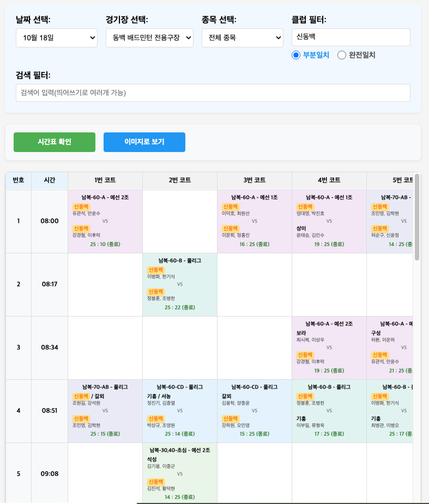Click the 4번 코트 column header
The height and width of the screenshot is (504, 429).
click(329, 180)
